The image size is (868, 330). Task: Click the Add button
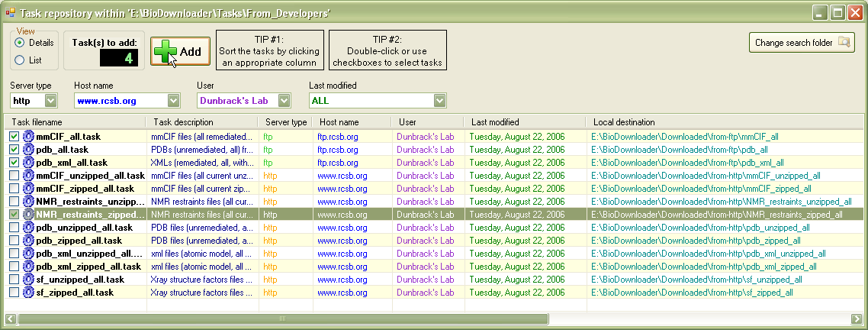pos(181,52)
